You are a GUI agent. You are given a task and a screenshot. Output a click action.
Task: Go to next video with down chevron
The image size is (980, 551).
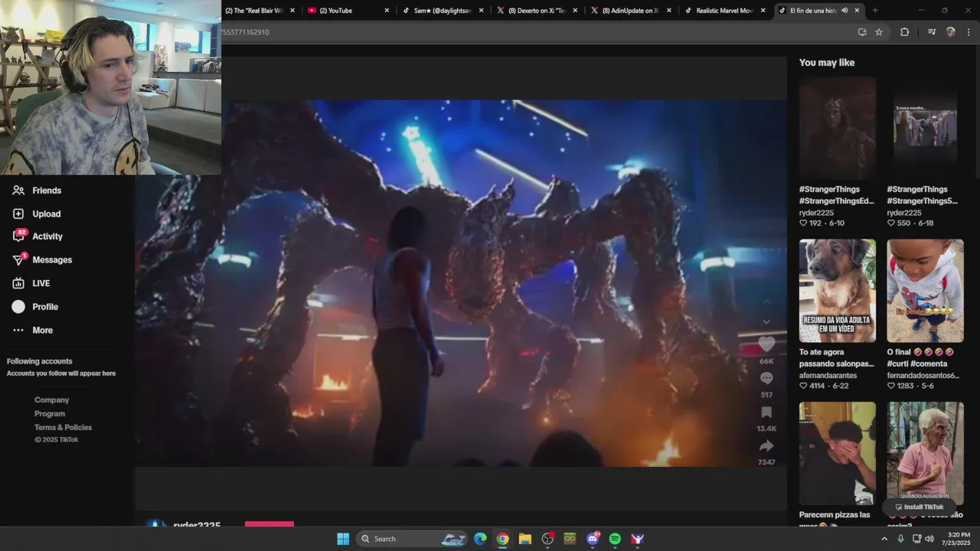(x=766, y=321)
